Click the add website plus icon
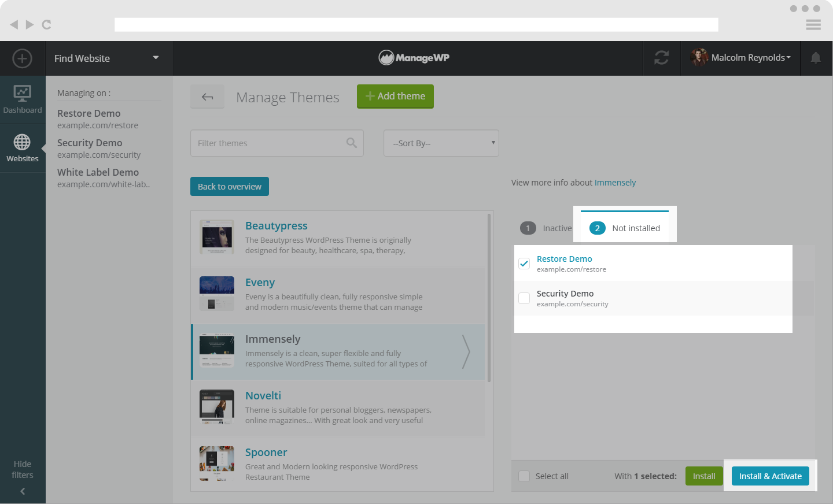Image resolution: width=833 pixels, height=504 pixels. (x=22, y=58)
